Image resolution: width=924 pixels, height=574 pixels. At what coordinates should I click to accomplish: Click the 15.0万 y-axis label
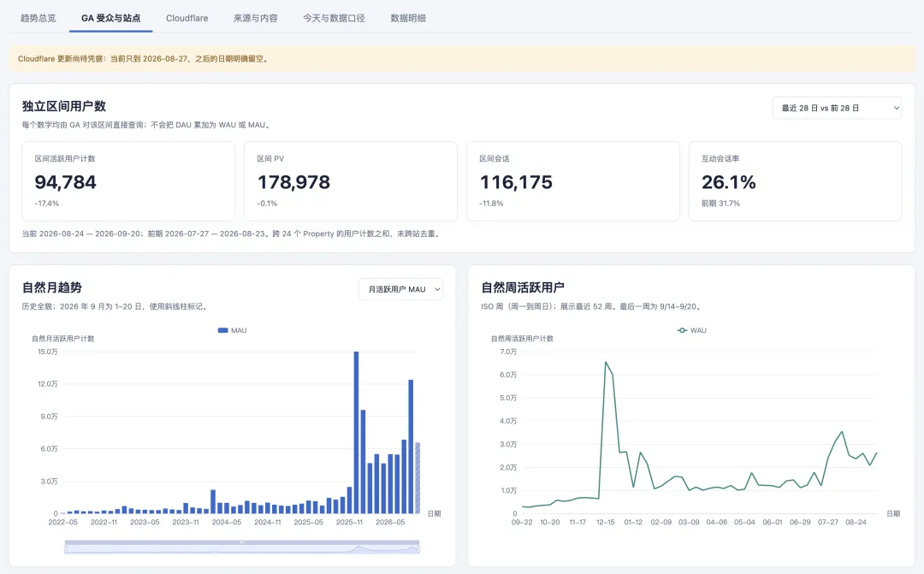[x=48, y=352]
